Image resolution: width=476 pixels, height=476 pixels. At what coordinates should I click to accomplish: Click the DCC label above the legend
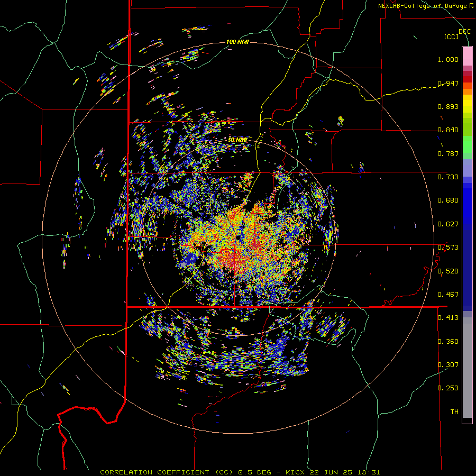(x=464, y=32)
